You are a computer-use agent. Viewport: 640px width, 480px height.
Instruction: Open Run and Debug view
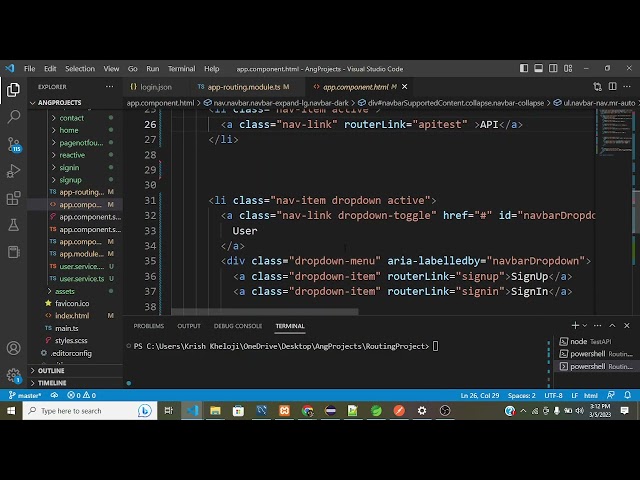tap(13, 171)
